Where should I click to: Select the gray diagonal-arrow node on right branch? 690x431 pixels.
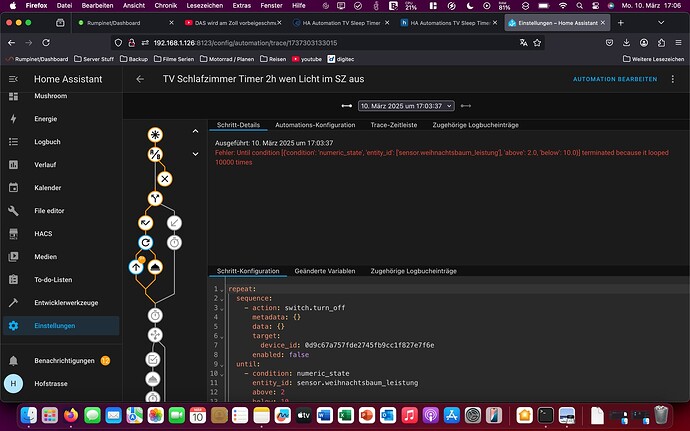[x=174, y=223]
